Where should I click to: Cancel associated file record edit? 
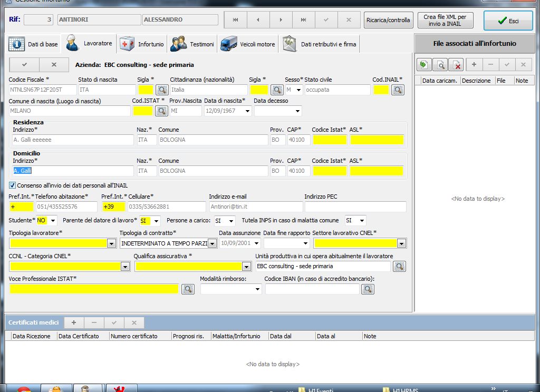coord(524,64)
